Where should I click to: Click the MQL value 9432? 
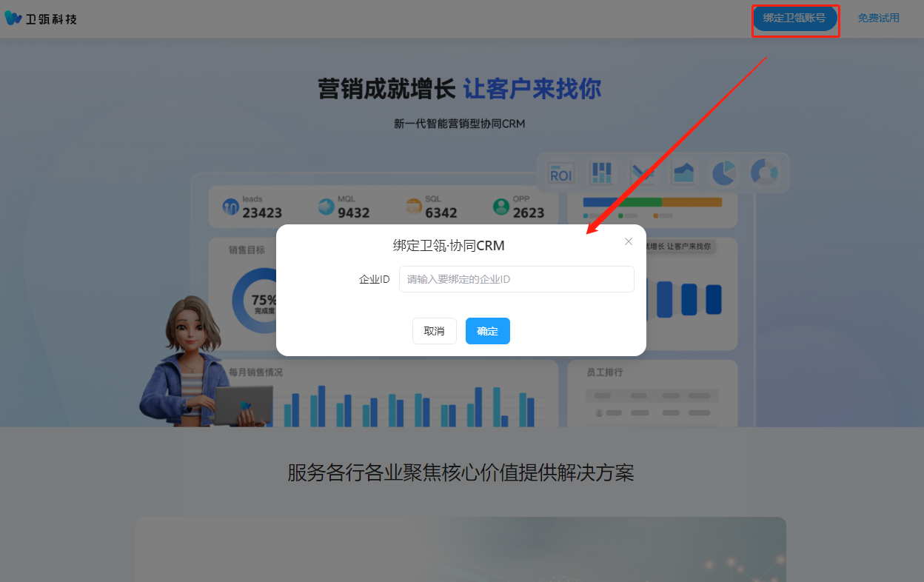(x=354, y=213)
